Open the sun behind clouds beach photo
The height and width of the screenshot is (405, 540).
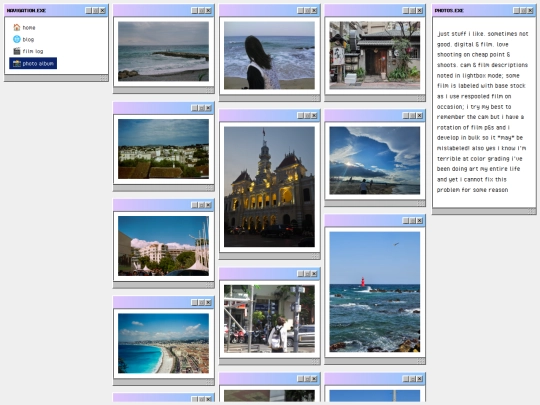point(375,160)
